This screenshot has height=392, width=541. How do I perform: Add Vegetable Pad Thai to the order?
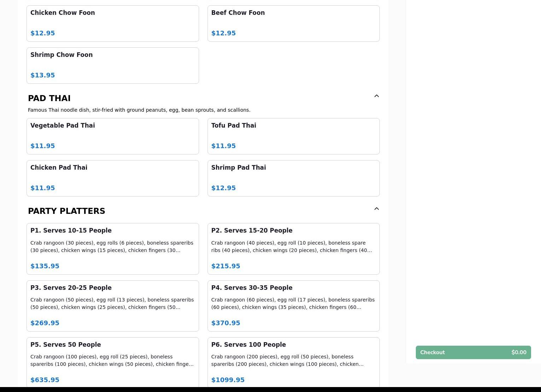tap(113, 136)
